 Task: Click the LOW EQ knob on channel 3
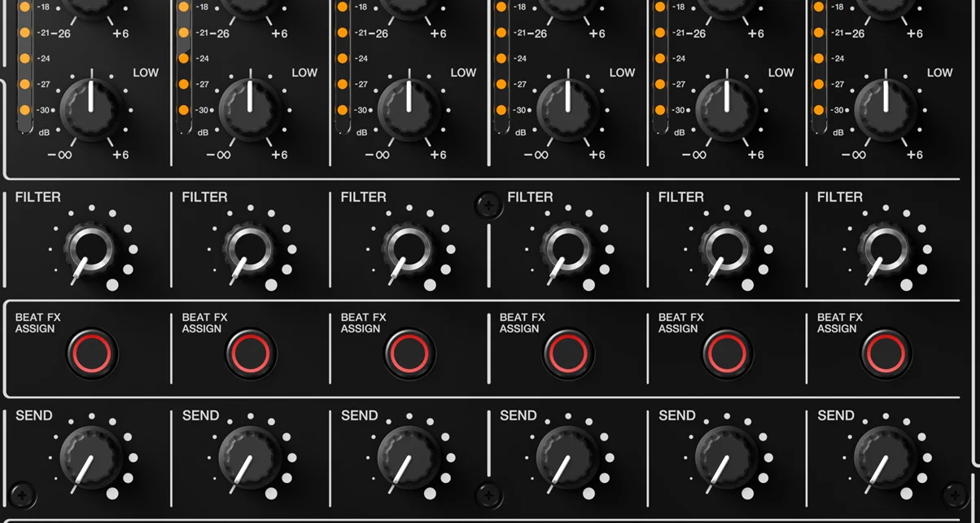[409, 109]
